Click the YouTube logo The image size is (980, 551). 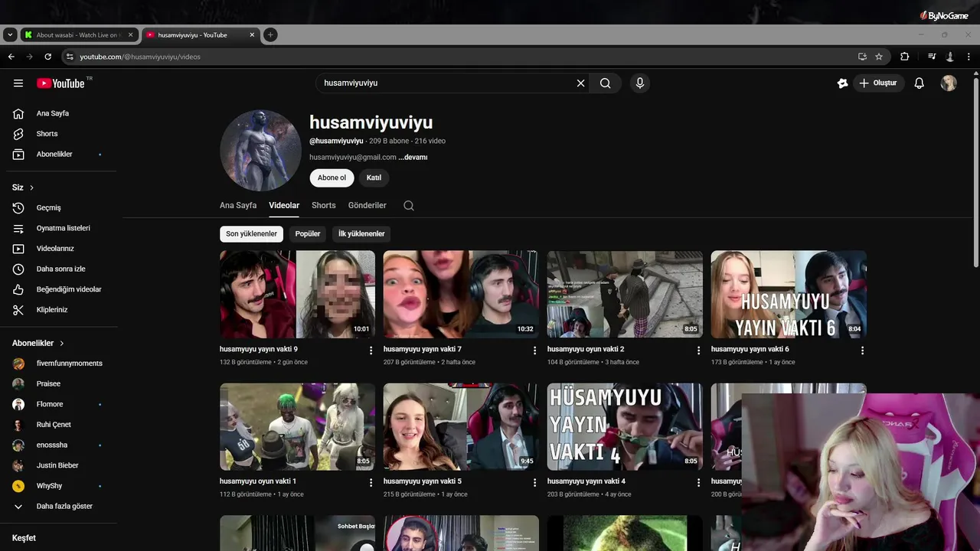[x=60, y=83]
